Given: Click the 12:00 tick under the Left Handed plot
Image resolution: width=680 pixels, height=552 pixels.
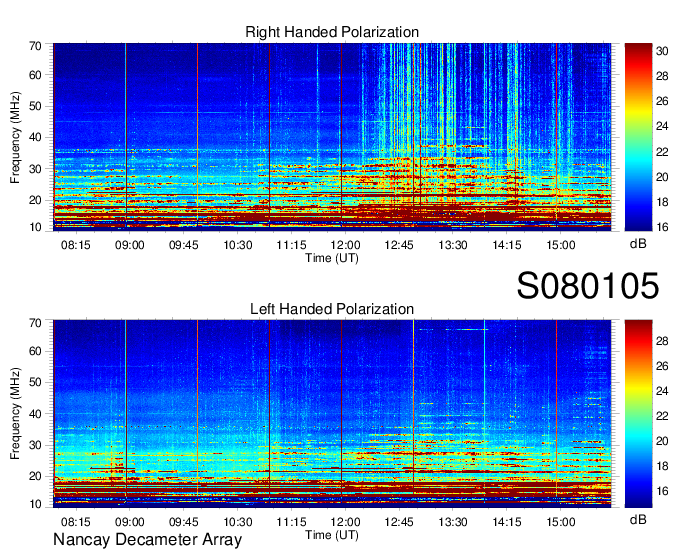Looking at the screenshot, I should coord(345,522).
